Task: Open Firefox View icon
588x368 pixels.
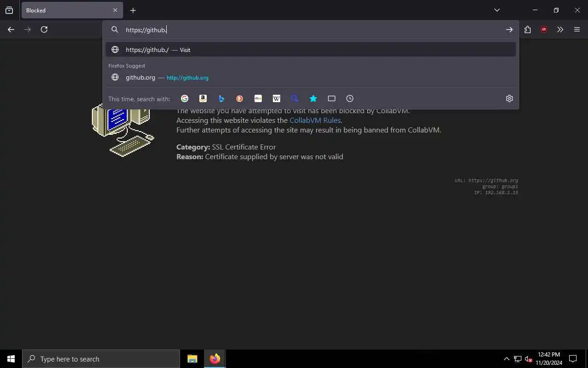Action: pyautogui.click(x=9, y=10)
